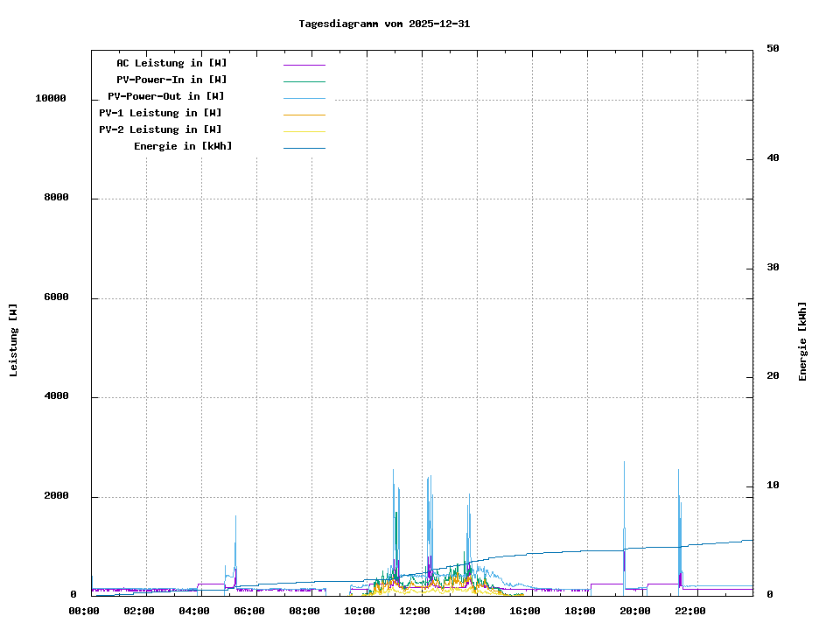Select the 20 value on the right axis
The image size is (840, 630).
point(773,376)
